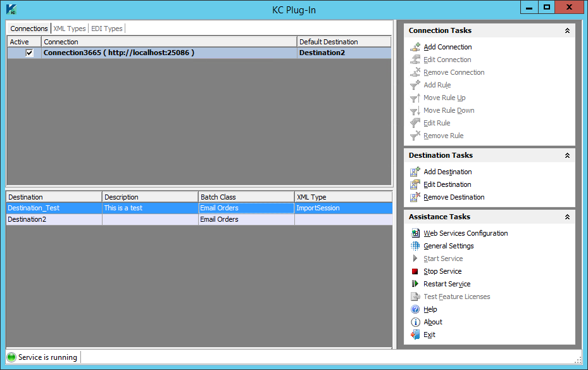Image resolution: width=588 pixels, height=370 pixels.
Task: Click the About link
Action: tap(433, 322)
